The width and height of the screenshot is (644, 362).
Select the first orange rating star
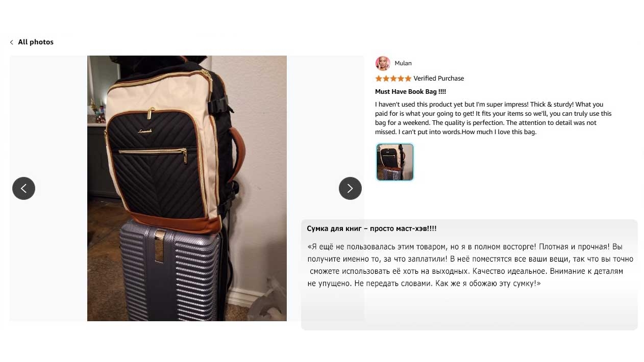point(379,79)
